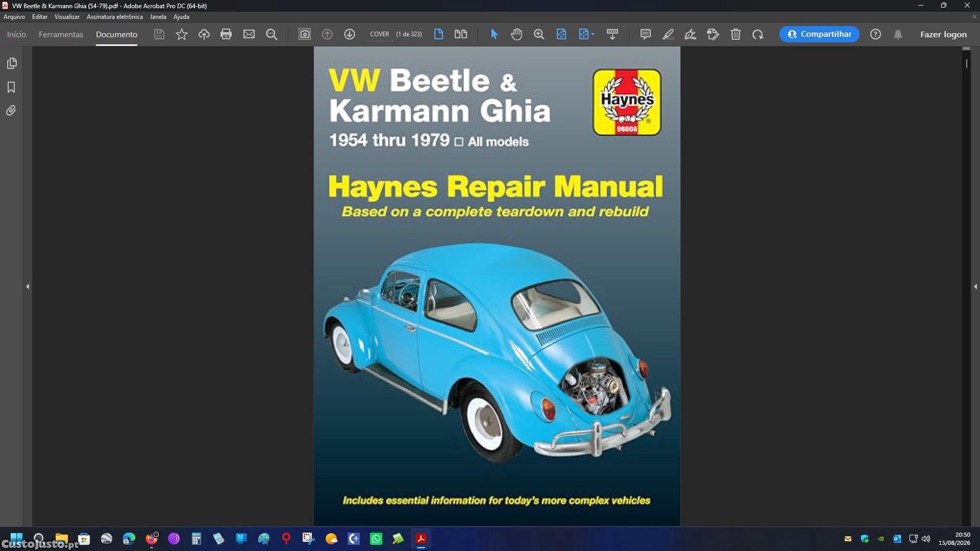Select the Documento tab
Viewport: 980px width, 551px height.
pyautogui.click(x=116, y=35)
